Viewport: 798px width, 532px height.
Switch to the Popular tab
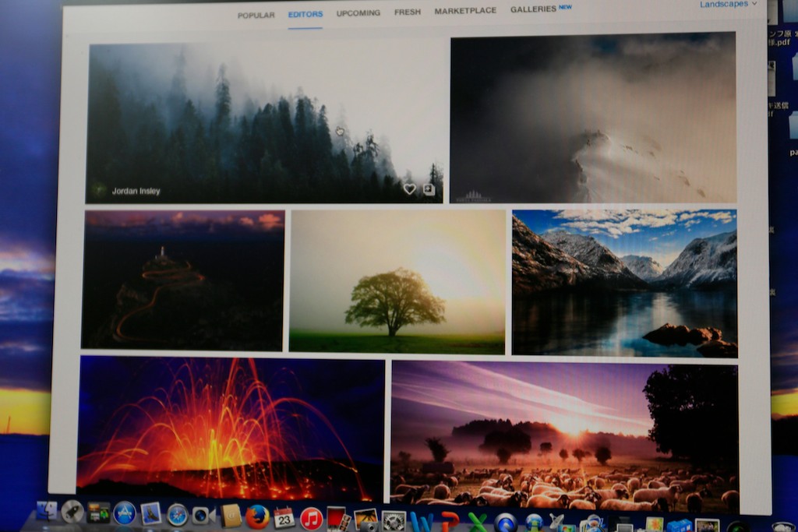256,16
